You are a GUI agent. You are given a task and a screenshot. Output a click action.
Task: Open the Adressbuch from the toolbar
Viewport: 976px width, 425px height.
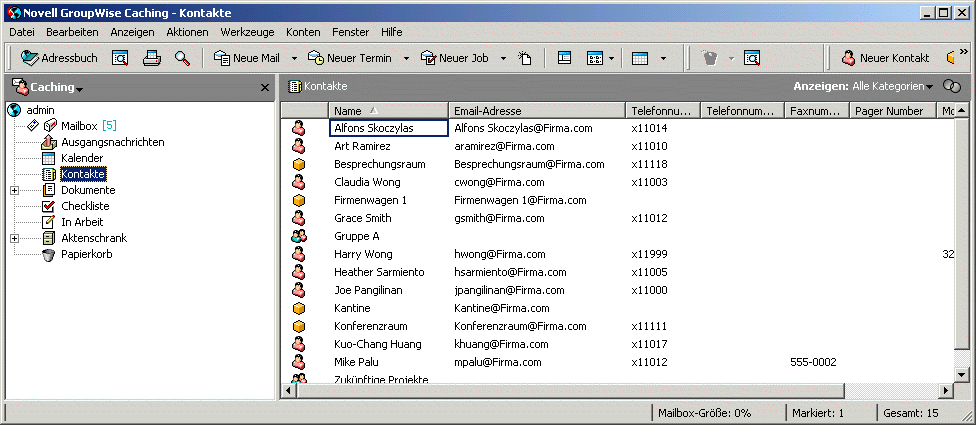(x=59, y=58)
